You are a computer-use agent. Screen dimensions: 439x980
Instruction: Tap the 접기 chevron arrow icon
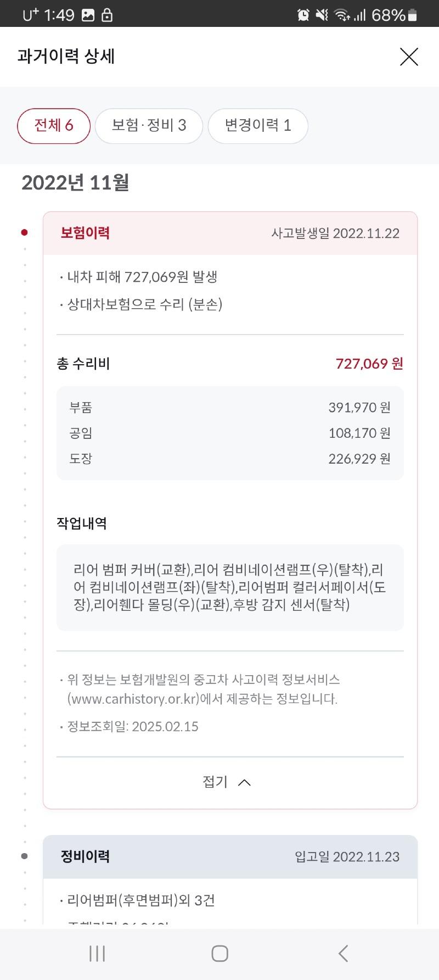click(245, 782)
